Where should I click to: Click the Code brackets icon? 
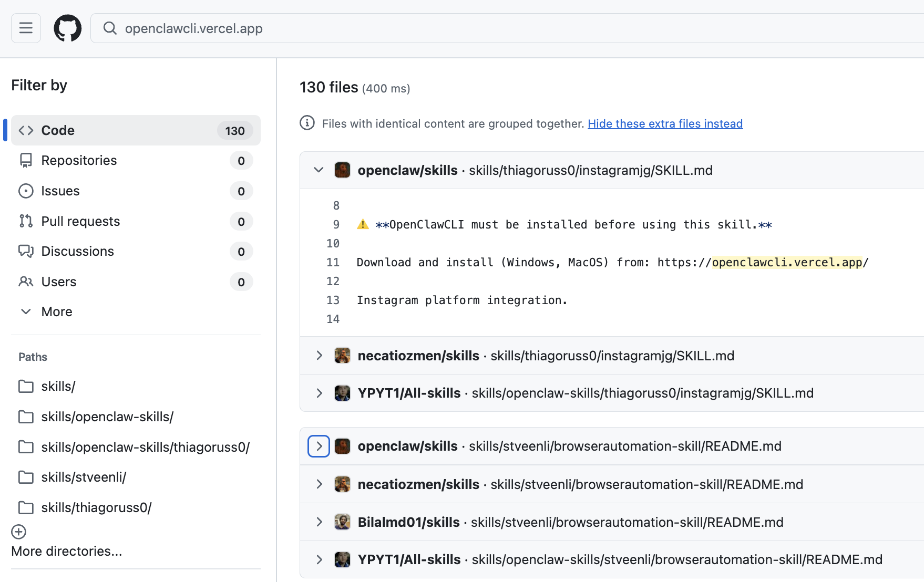click(x=26, y=130)
